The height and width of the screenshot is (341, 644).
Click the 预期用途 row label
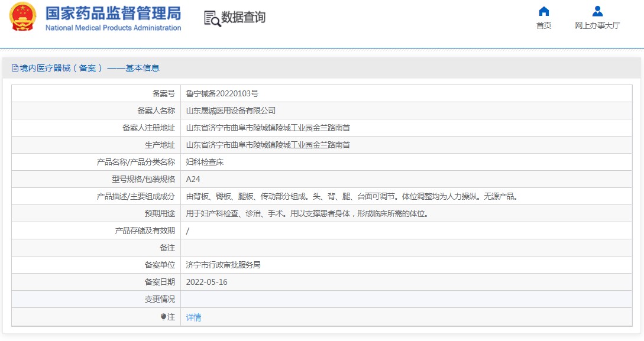[160, 214]
